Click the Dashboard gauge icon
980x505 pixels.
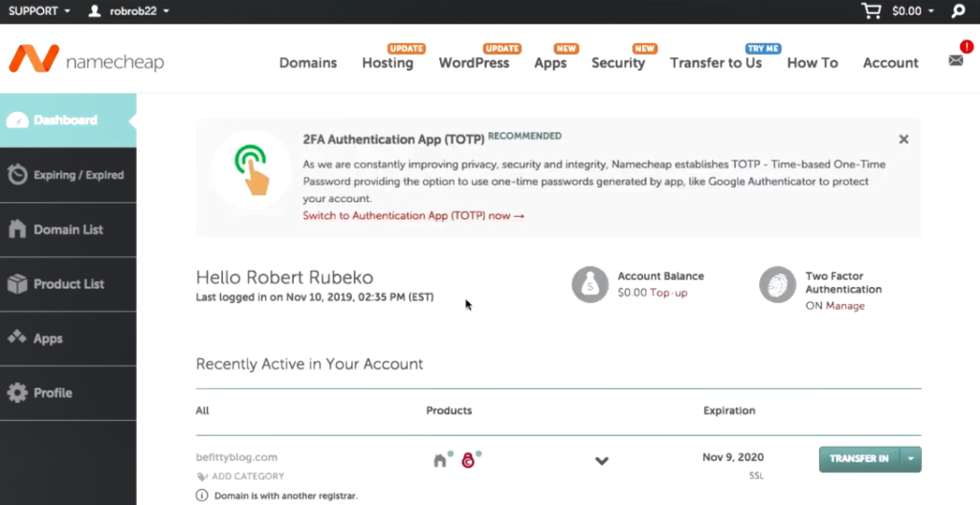[x=17, y=121]
